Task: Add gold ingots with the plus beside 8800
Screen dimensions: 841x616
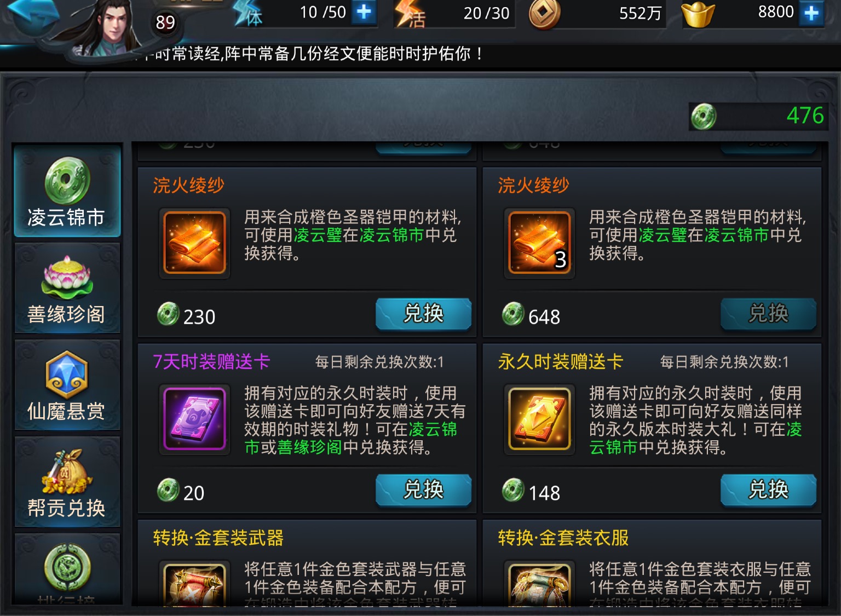Action: [x=811, y=12]
